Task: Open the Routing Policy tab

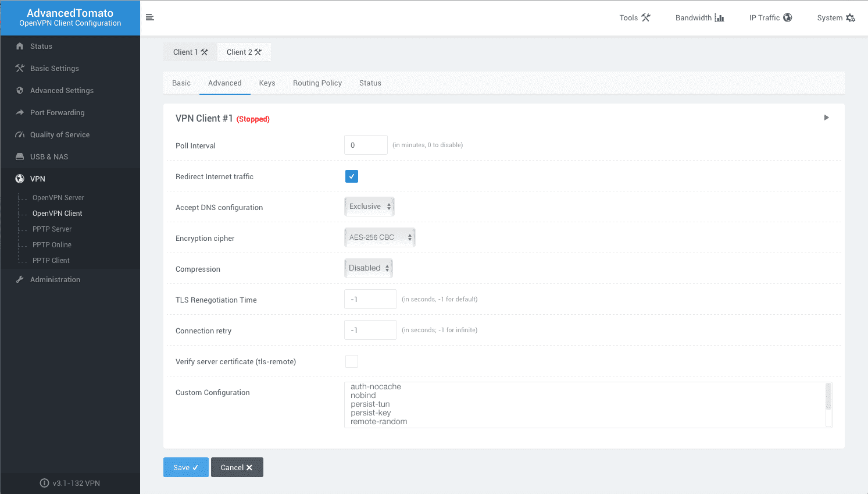Action: tap(317, 83)
